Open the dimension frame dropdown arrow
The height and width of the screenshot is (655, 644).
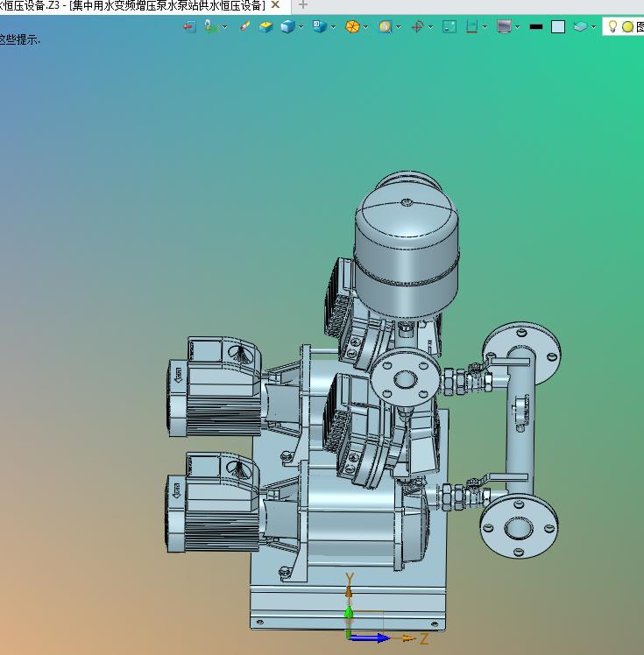[485, 27]
